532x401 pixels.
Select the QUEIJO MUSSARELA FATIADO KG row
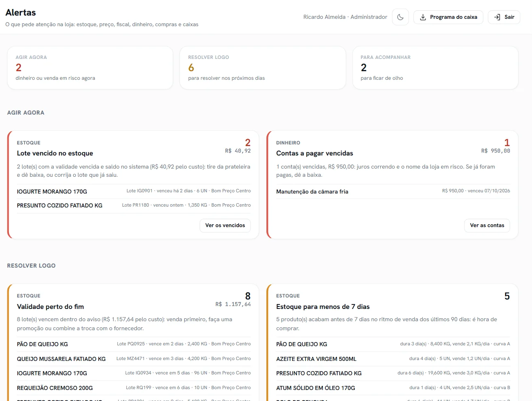[x=134, y=359]
